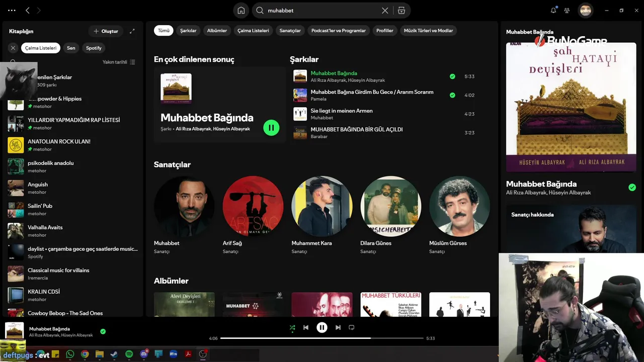The height and width of the screenshot is (362, 644).
Task: Select the Sanatçılar filter tab
Action: 290,31
